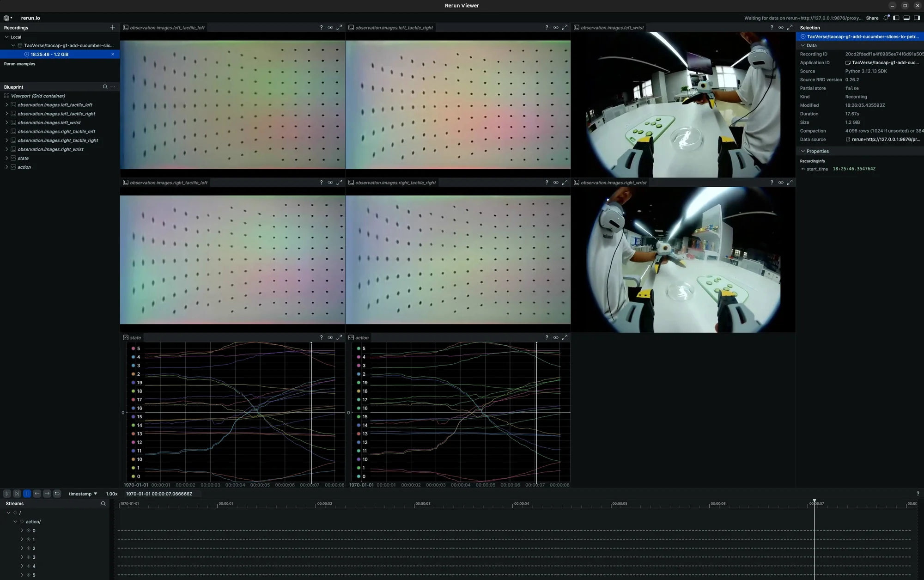Show help for the state plot
Image resolution: width=924 pixels, height=580 pixels.
click(x=321, y=338)
